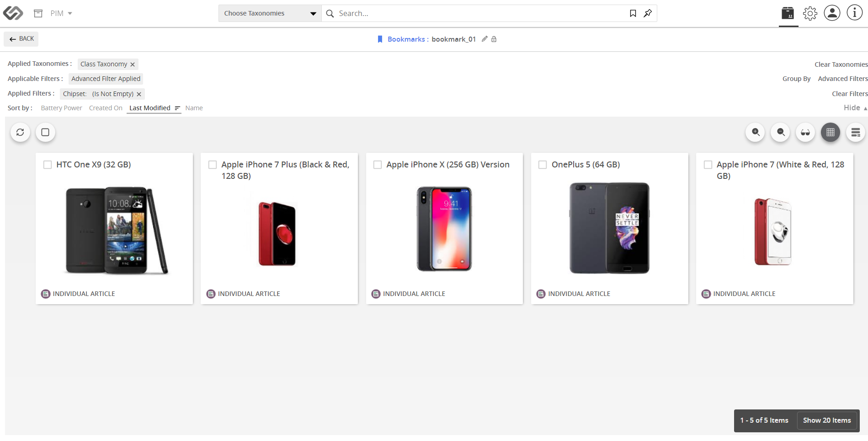This screenshot has width=868, height=441.
Task: Toggle the select-all checkbox button
Action: coord(45,132)
